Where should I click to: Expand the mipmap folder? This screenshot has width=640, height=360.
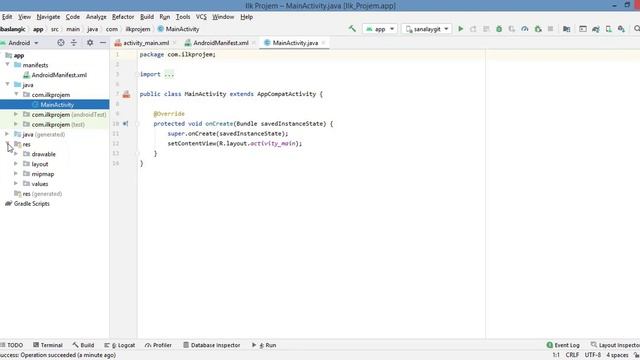coord(16,173)
